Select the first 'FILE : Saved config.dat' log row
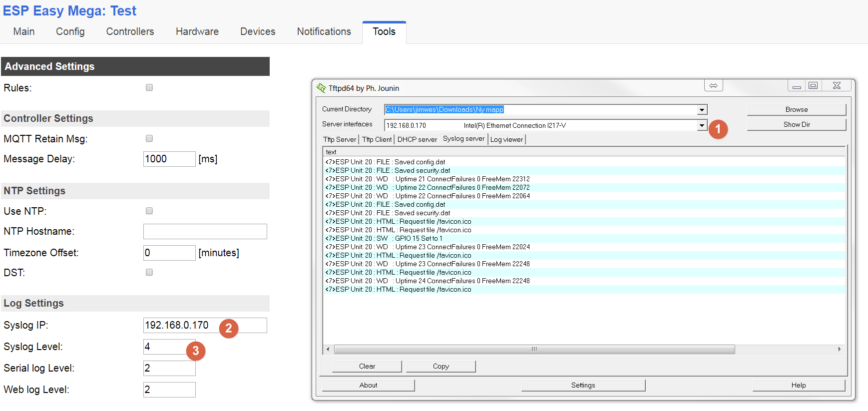Screen dimensions: 868x411 (x=584, y=162)
